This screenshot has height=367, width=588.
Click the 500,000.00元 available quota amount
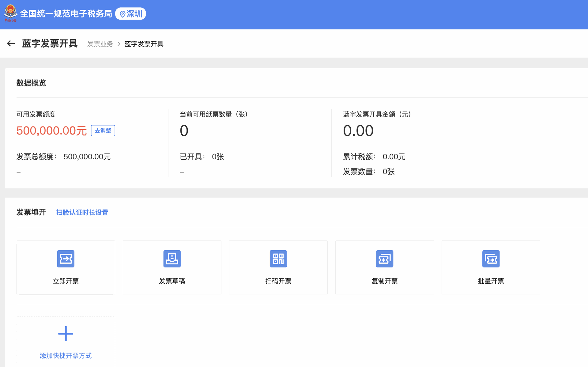[51, 131]
